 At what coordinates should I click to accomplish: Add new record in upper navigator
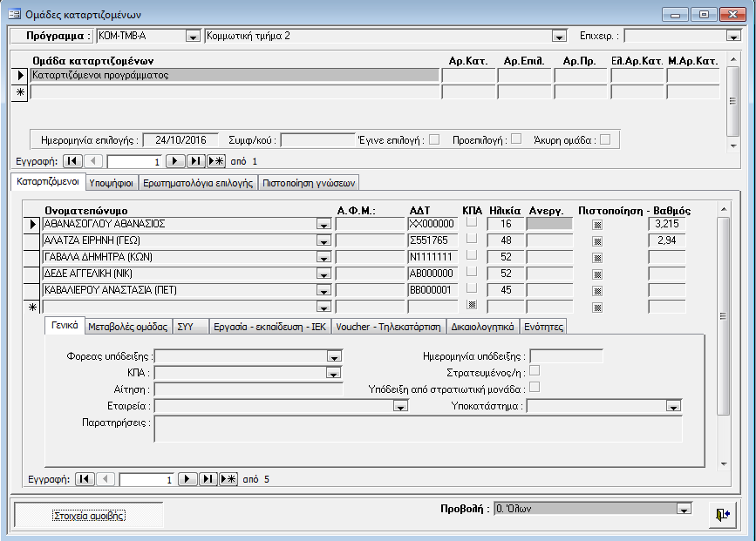point(216,161)
